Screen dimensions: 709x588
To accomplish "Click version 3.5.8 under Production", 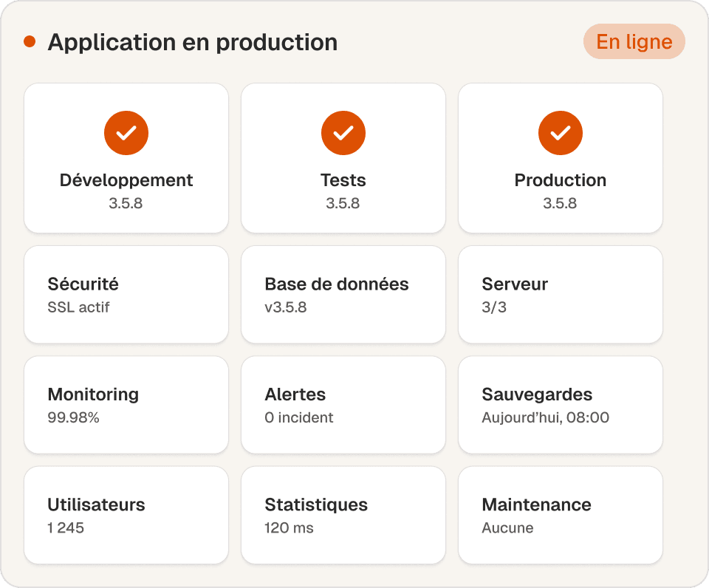I will point(560,203).
